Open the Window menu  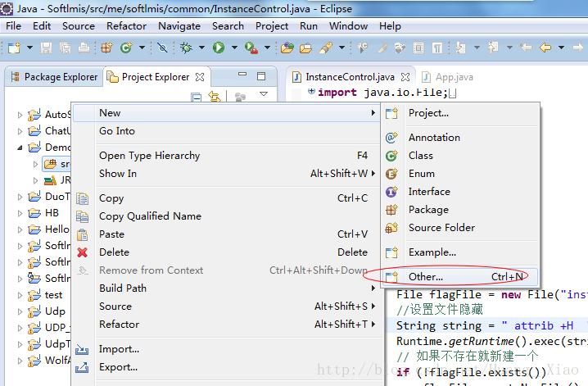pos(348,26)
